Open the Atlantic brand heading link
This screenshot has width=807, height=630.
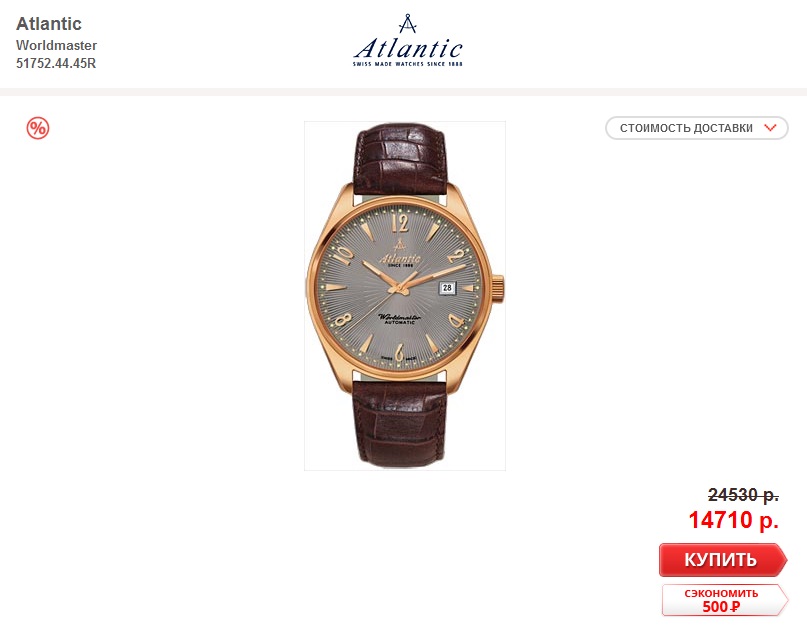point(49,24)
